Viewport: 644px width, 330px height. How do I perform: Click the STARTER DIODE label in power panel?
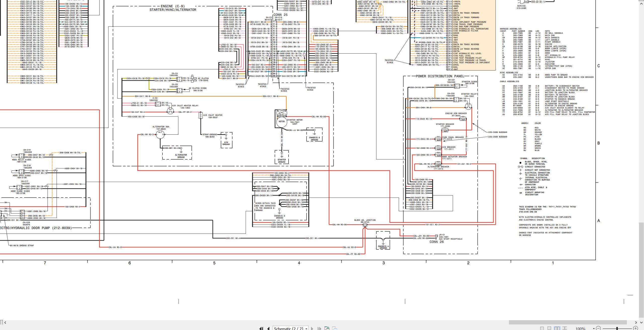pyautogui.click(x=469, y=82)
